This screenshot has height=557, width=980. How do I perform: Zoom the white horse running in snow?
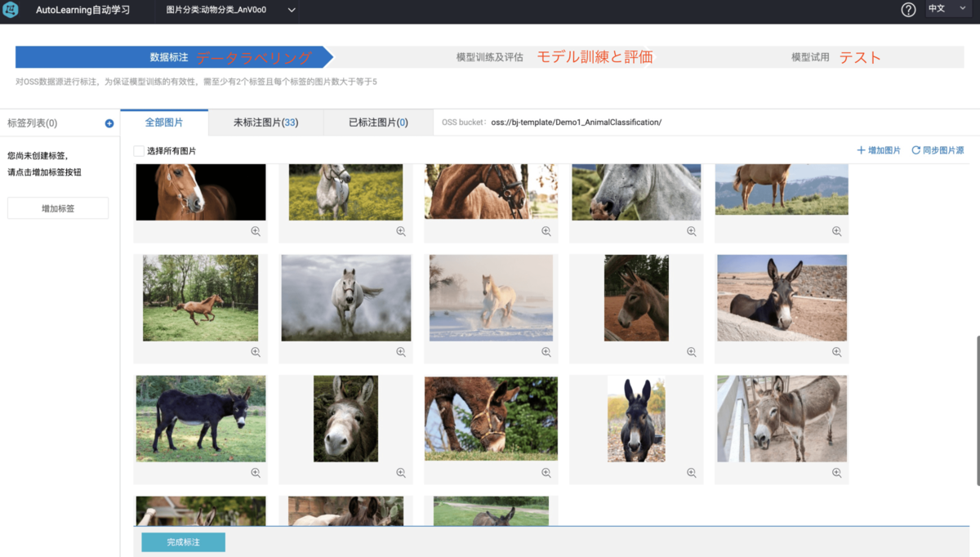(x=546, y=352)
